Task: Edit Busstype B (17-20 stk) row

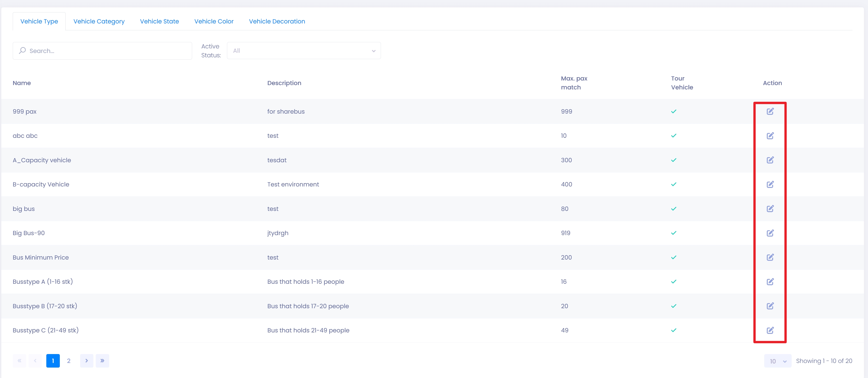Action: coord(770,306)
